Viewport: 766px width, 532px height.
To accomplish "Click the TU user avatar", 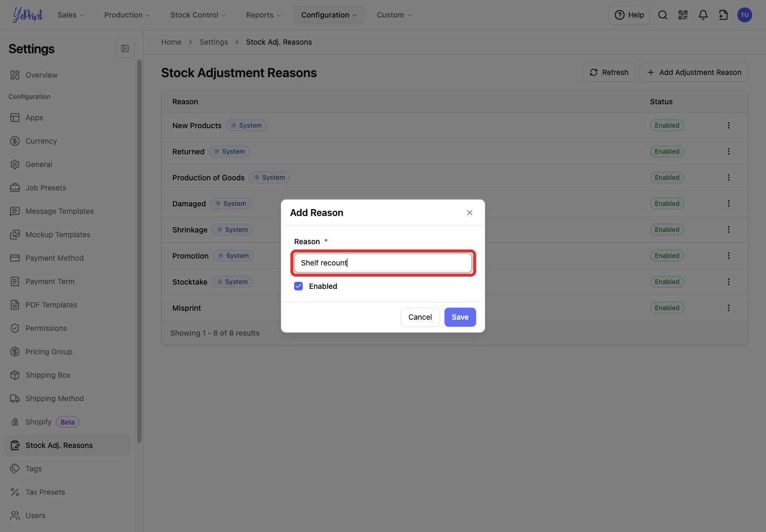I will [x=745, y=15].
